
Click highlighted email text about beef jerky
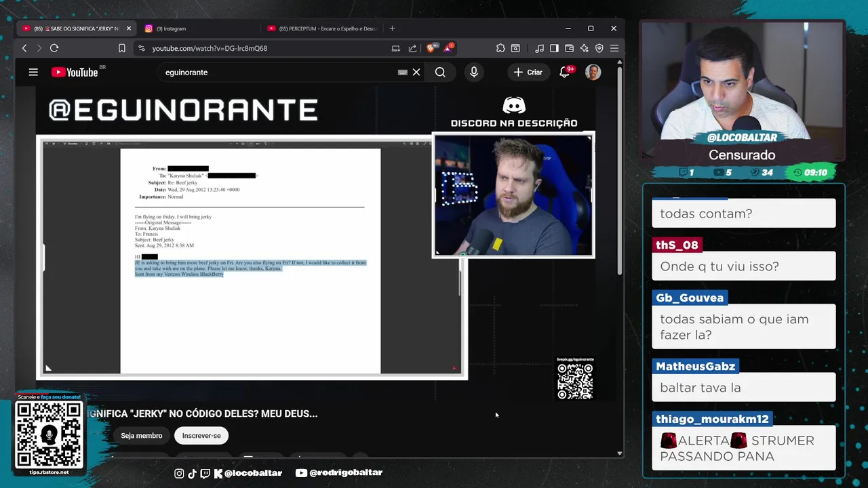click(250, 268)
